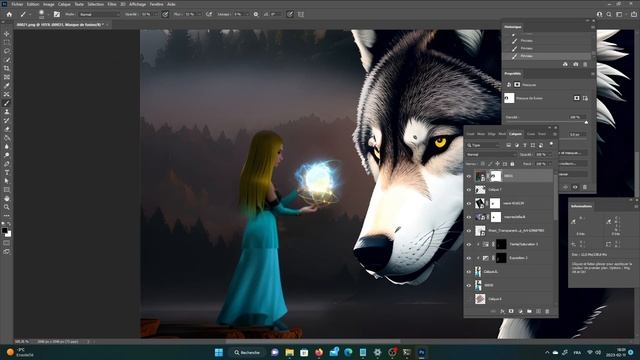Viewport: 640px width, 360px height.
Task: Hide the topmost layer with eye icon
Action: coord(469,176)
